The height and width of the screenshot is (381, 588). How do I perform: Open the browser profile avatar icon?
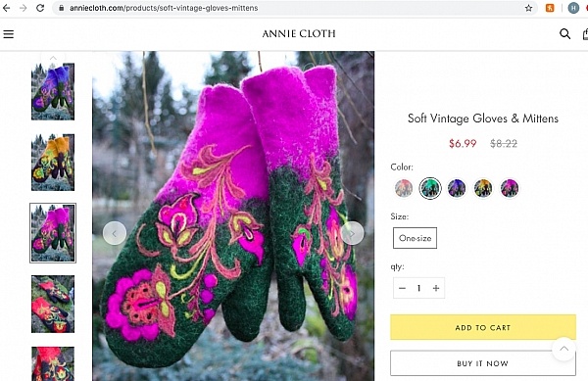coord(573,8)
